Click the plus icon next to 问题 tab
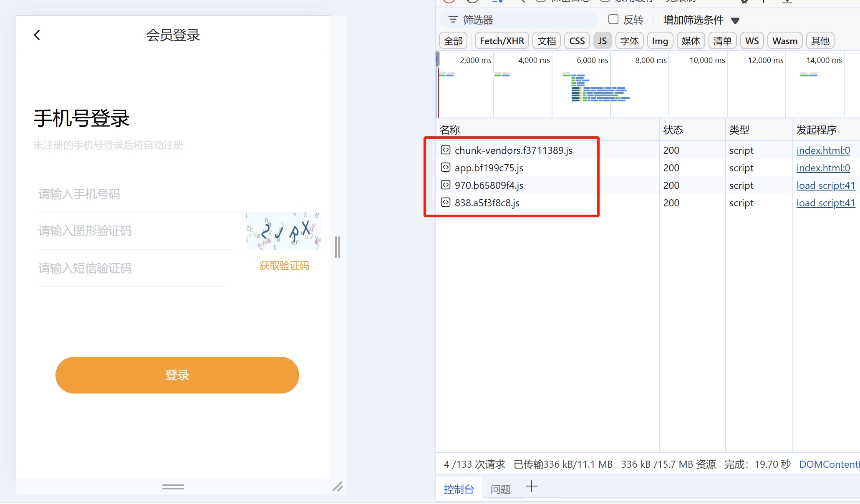This screenshot has height=504, width=860. [532, 486]
